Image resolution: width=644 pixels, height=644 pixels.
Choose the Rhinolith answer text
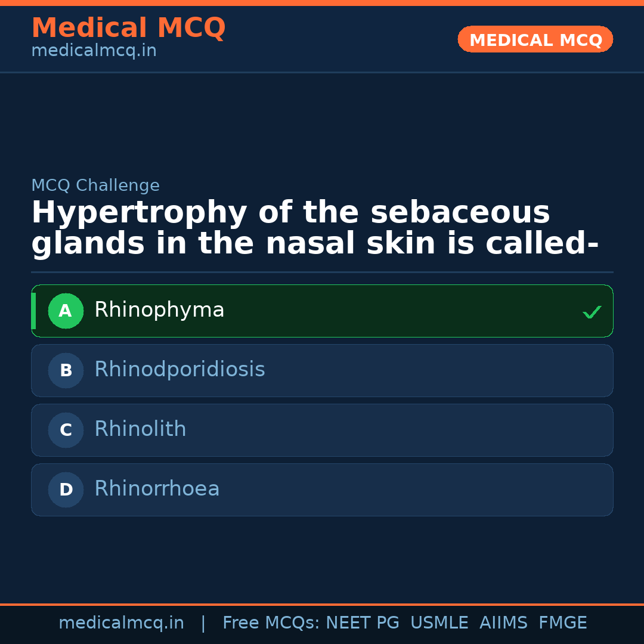[x=140, y=429]
